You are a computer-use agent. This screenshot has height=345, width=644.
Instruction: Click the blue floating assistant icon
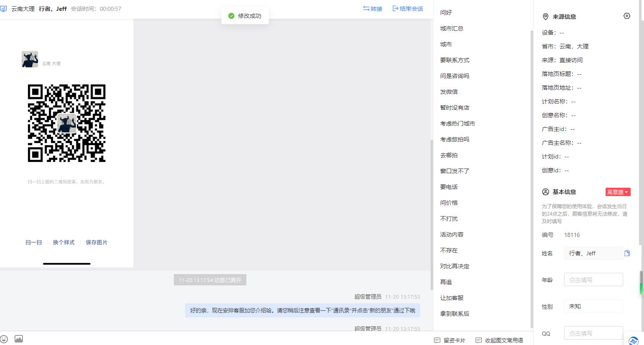click(x=633, y=340)
